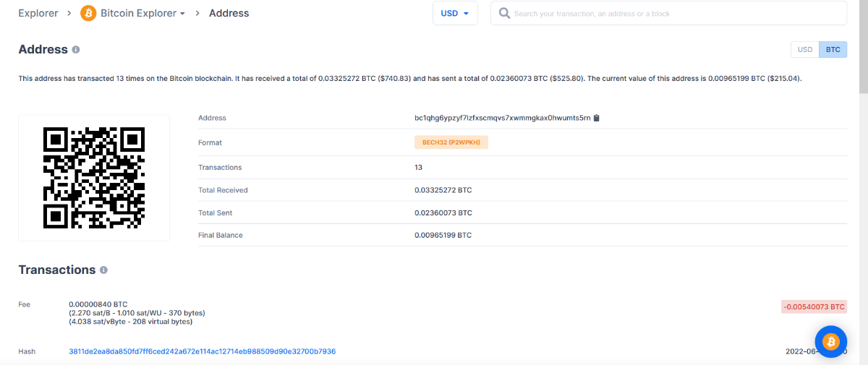This screenshot has width=868, height=365.
Task: Copy the address using clipboard icon
Action: pyautogui.click(x=597, y=118)
